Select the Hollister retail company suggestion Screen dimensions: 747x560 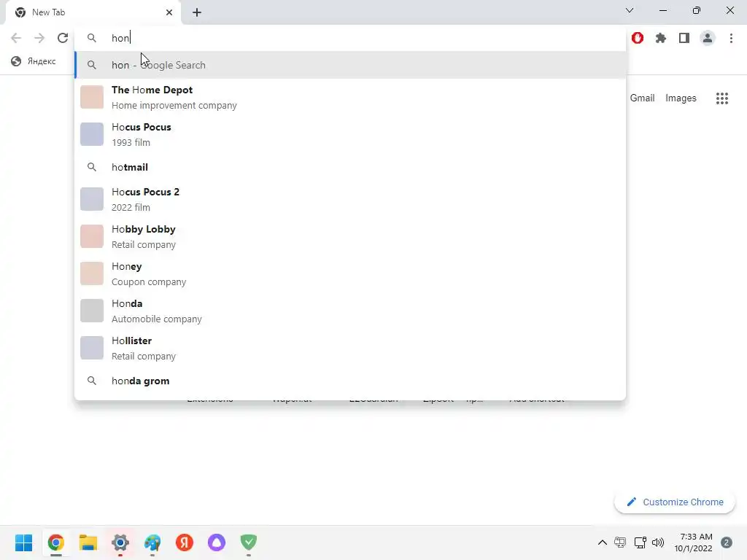coord(350,348)
